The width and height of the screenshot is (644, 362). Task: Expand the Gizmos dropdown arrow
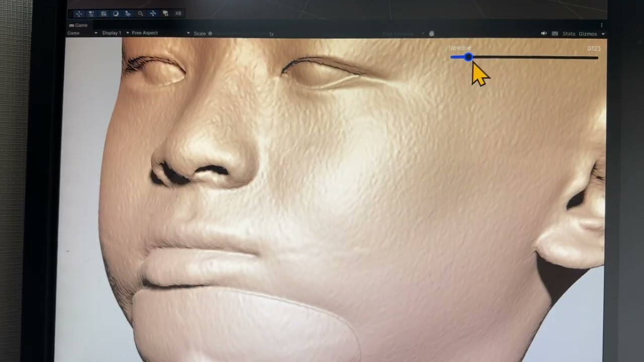pyautogui.click(x=603, y=34)
